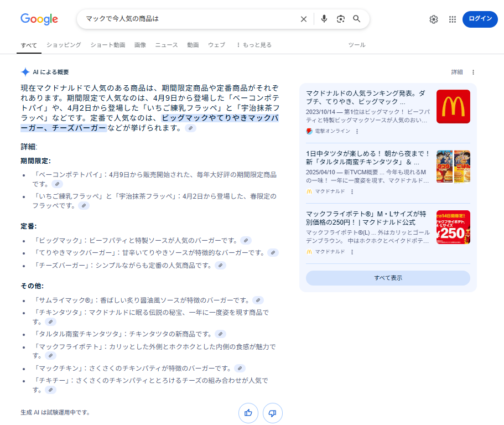Open source link icon for サムライマック bullet
Image resolution: width=504 pixels, height=425 pixels.
pyautogui.click(x=258, y=300)
